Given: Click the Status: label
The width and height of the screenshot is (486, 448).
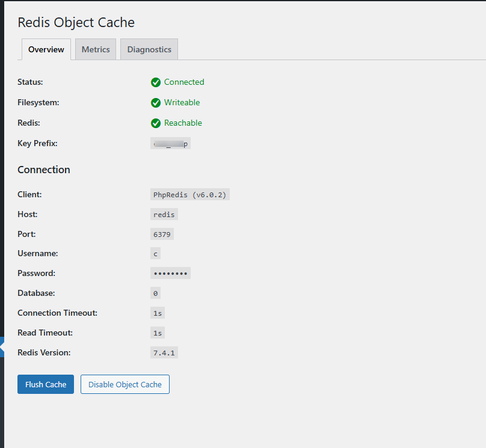Looking at the screenshot, I should pyautogui.click(x=30, y=82).
